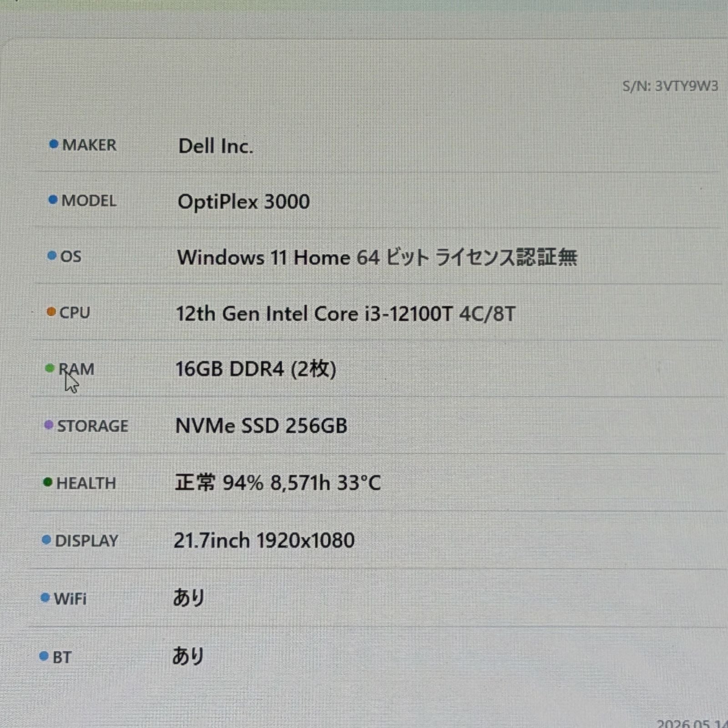Click the dark green dot beside HEALTH
The image size is (728, 728).
click(48, 482)
